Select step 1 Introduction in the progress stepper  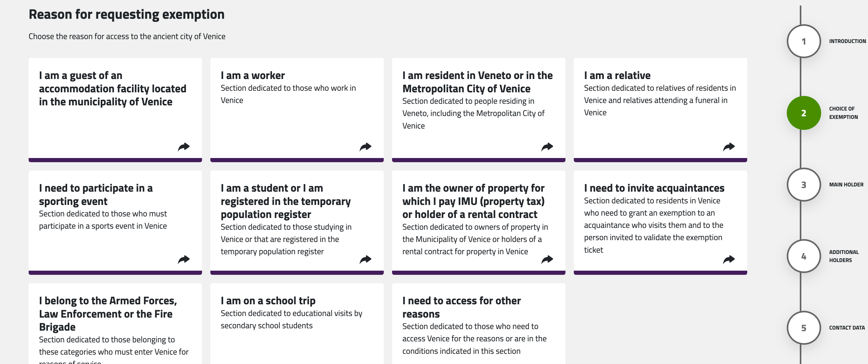coord(804,41)
